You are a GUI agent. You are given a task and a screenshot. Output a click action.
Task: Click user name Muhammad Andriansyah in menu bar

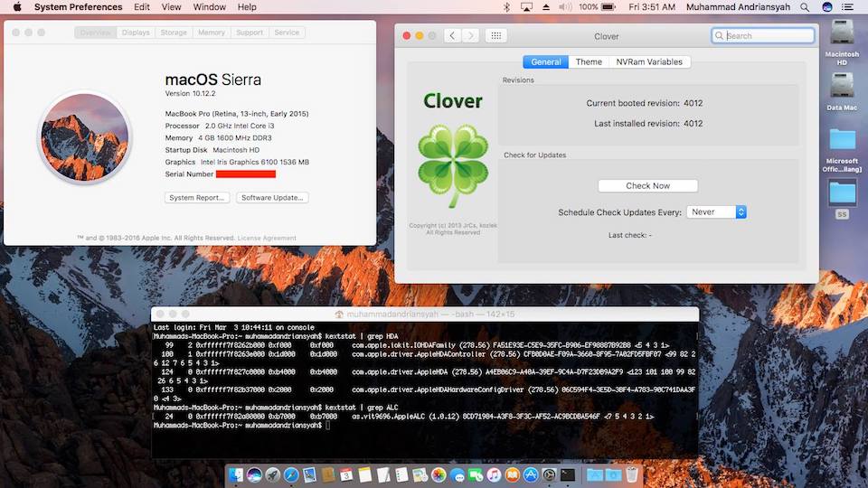(738, 7)
